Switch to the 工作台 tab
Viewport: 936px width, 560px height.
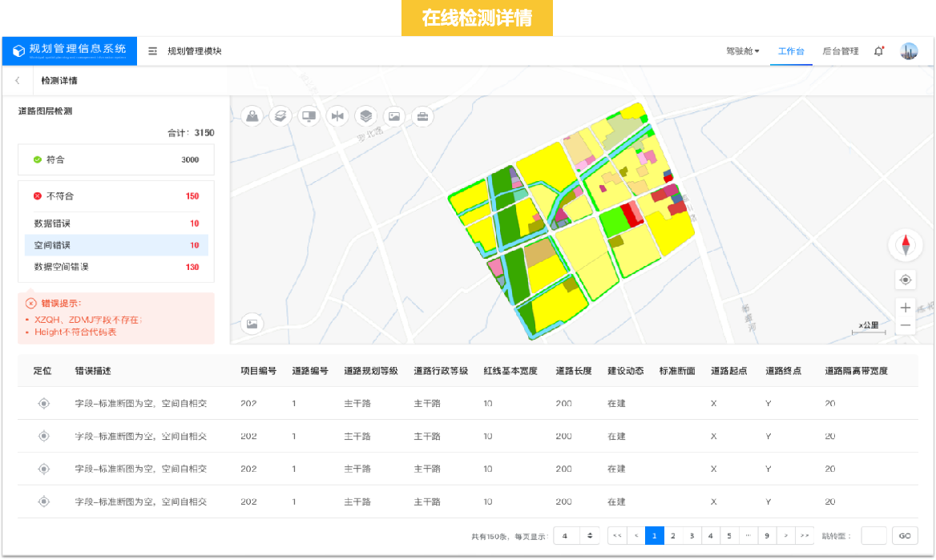point(791,51)
